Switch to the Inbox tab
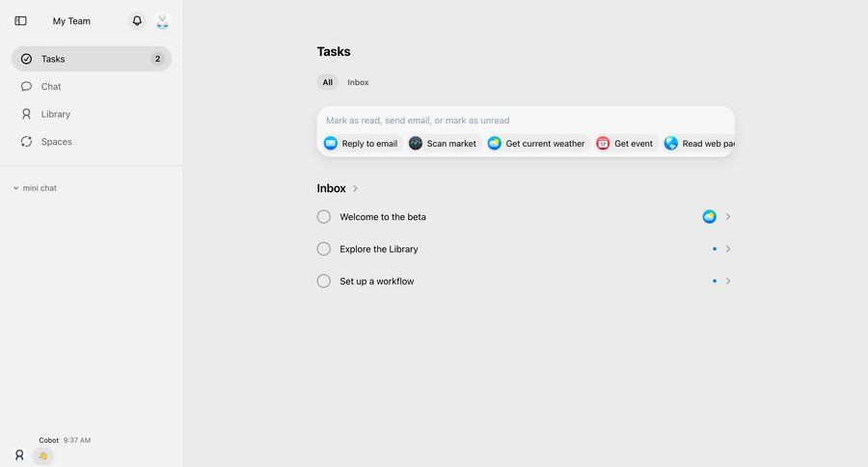 click(358, 83)
